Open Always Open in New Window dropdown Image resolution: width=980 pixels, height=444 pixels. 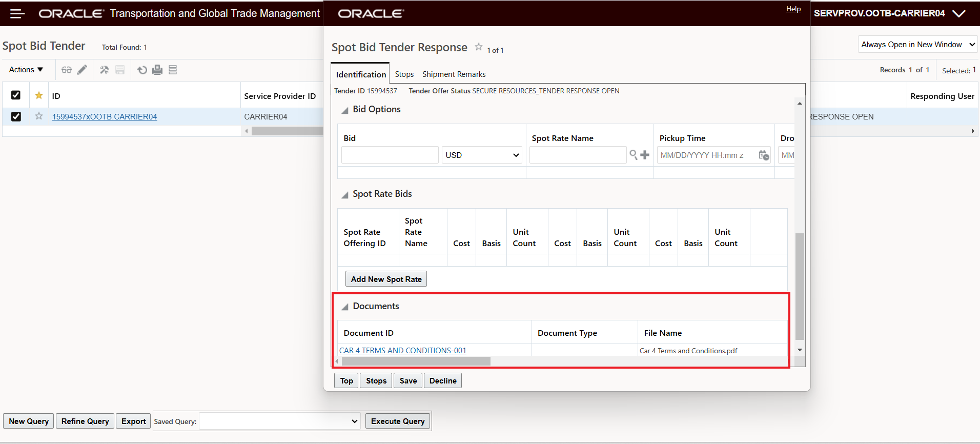[x=918, y=45]
